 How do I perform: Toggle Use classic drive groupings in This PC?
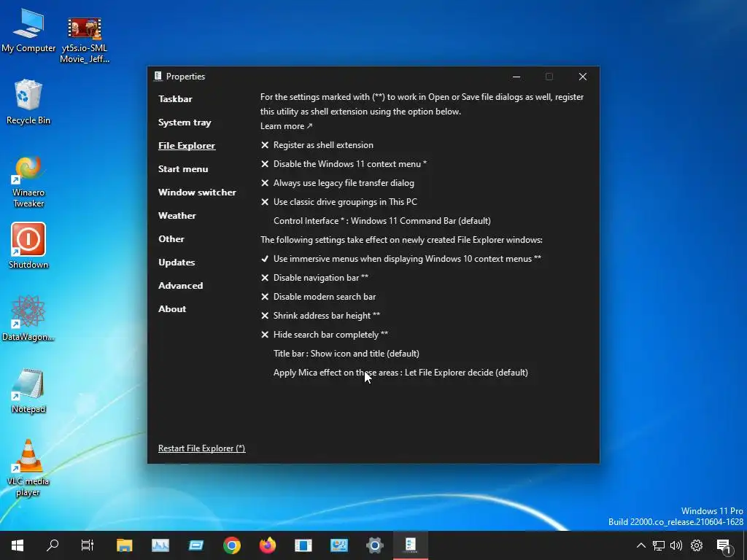338,203
